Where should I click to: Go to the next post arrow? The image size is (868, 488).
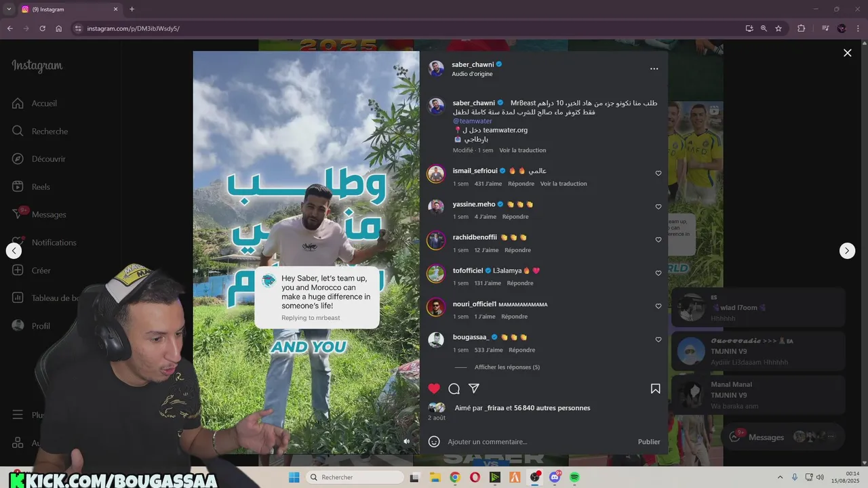[847, 251]
